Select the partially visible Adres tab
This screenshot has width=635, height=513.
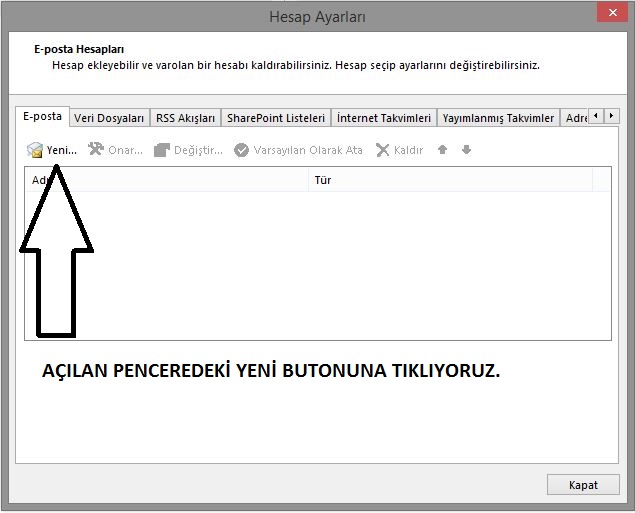(x=575, y=118)
